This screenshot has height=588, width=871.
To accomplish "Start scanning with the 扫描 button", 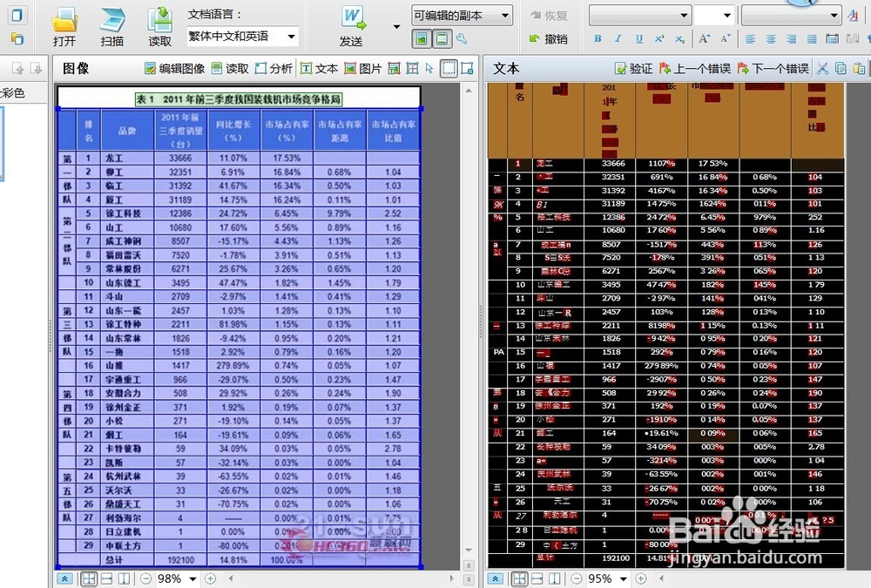I will (112, 27).
